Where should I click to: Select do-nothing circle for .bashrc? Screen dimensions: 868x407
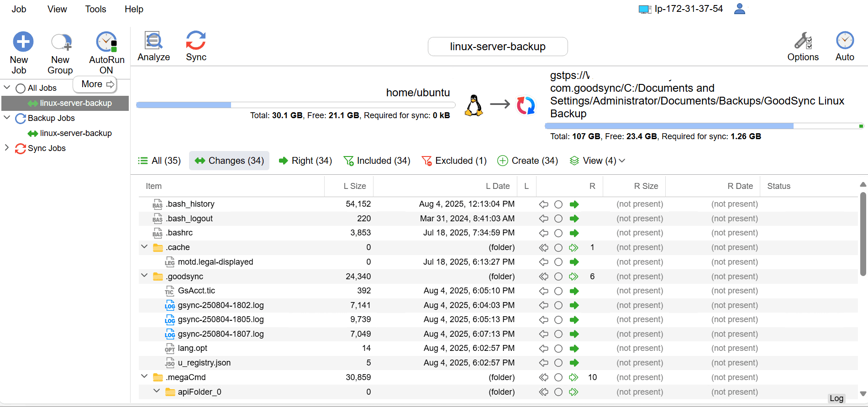point(558,233)
